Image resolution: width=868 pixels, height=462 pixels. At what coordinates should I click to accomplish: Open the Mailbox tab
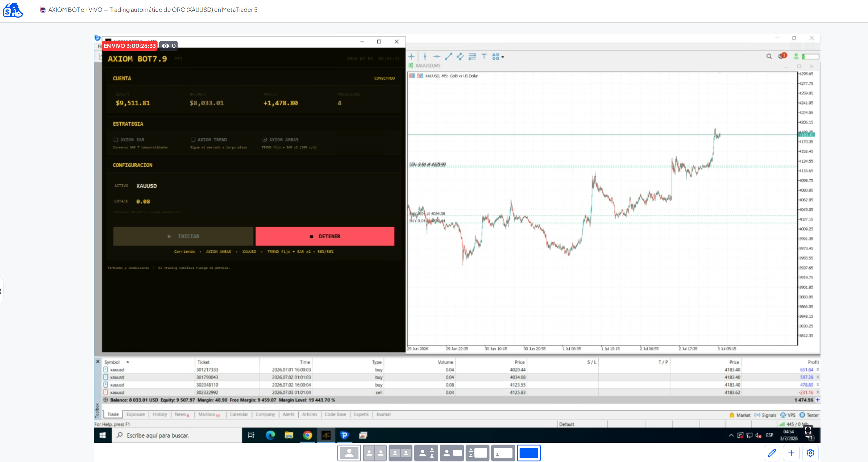[x=209, y=415]
